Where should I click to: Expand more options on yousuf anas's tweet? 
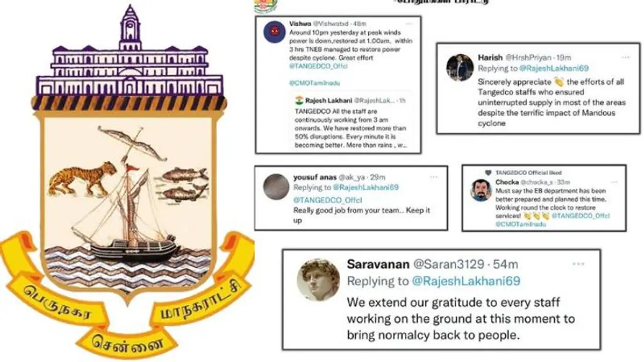click(x=434, y=177)
